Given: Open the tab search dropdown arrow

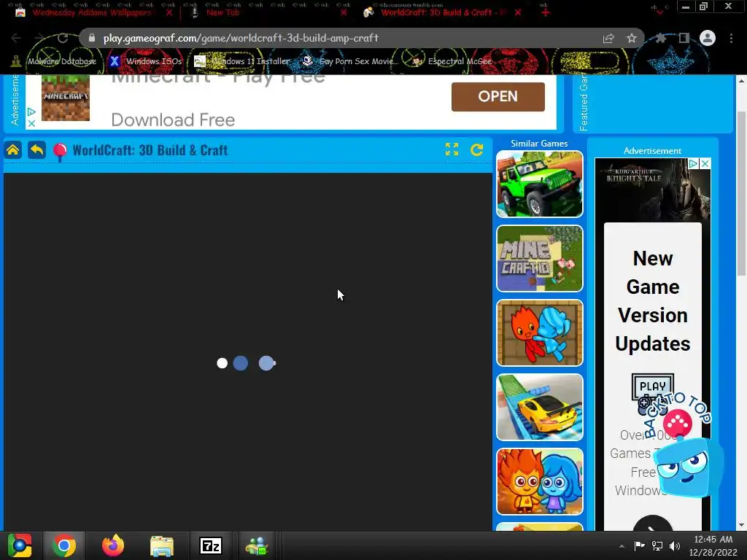Looking at the screenshot, I should (659, 12).
